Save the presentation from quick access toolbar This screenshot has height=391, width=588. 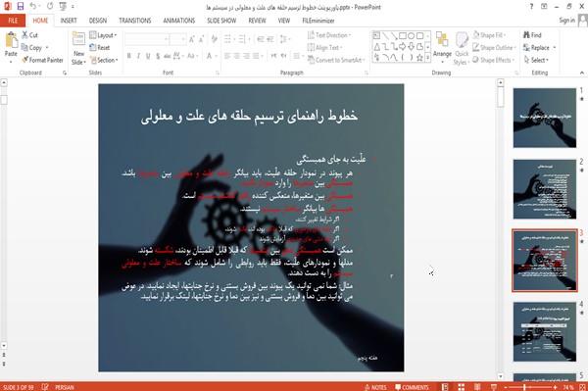pos(21,7)
